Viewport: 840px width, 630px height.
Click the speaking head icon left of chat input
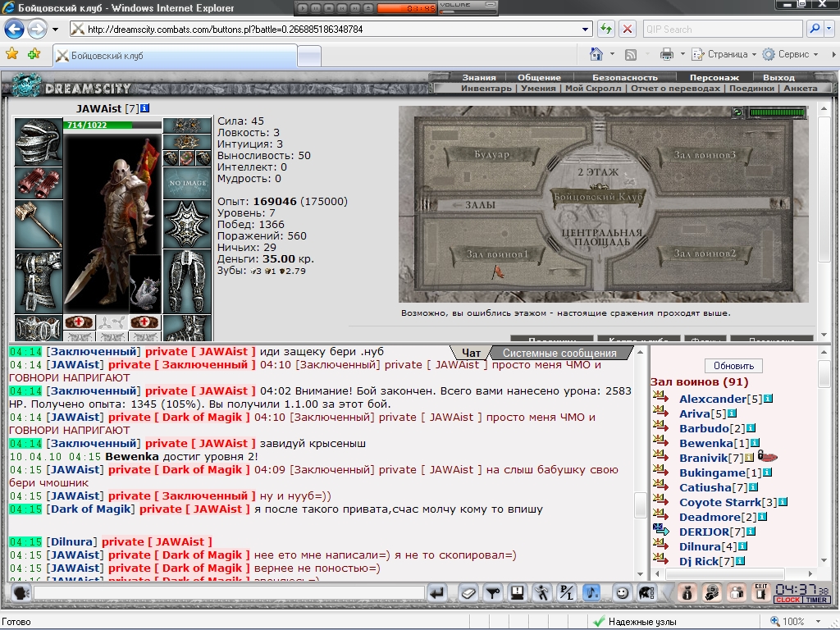pyautogui.click(x=21, y=593)
